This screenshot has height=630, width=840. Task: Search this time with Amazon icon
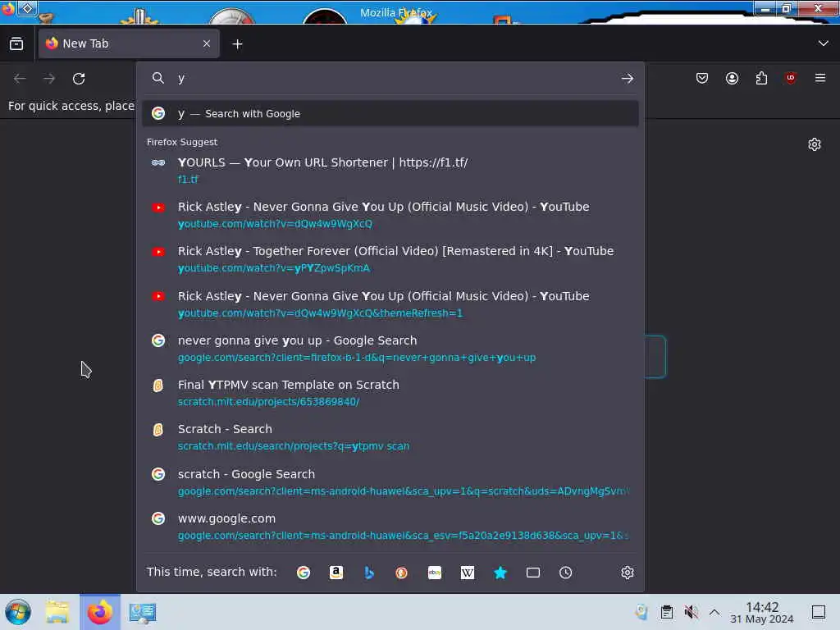(x=336, y=573)
